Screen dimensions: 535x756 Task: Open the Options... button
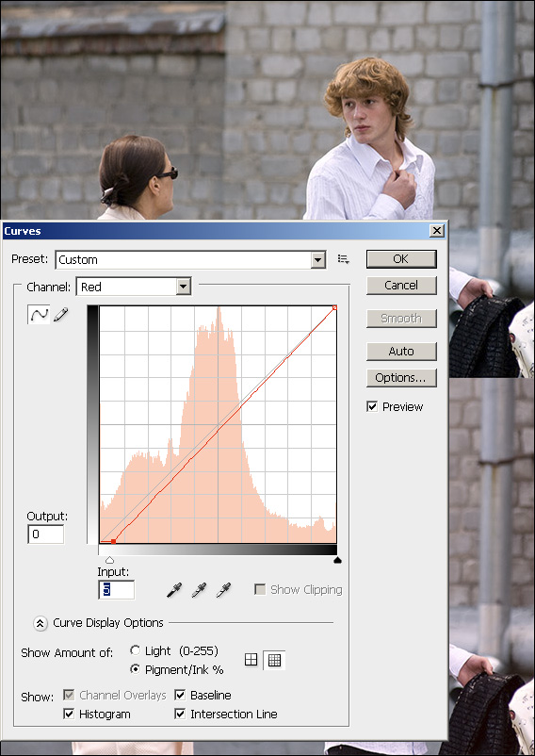click(401, 378)
